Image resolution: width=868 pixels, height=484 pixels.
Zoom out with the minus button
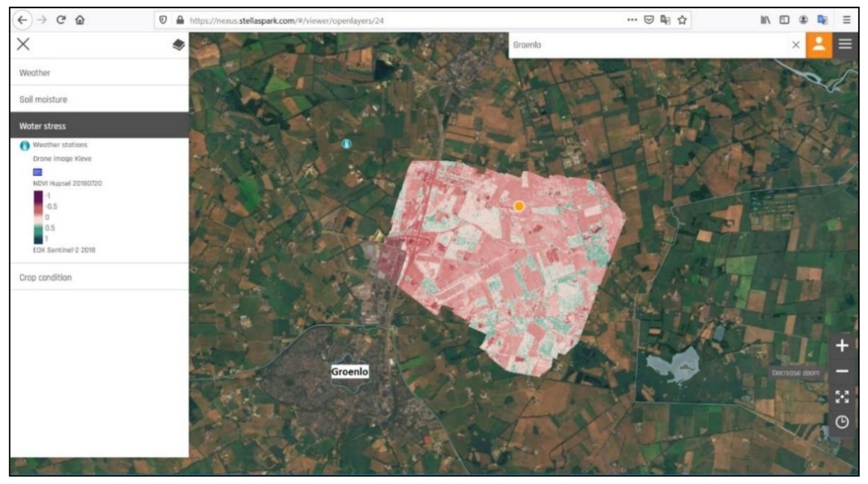point(841,371)
